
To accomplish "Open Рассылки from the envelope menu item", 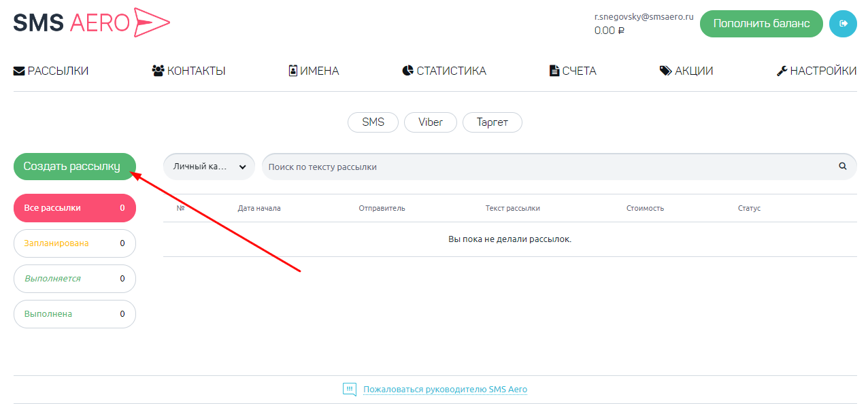I will [x=51, y=71].
